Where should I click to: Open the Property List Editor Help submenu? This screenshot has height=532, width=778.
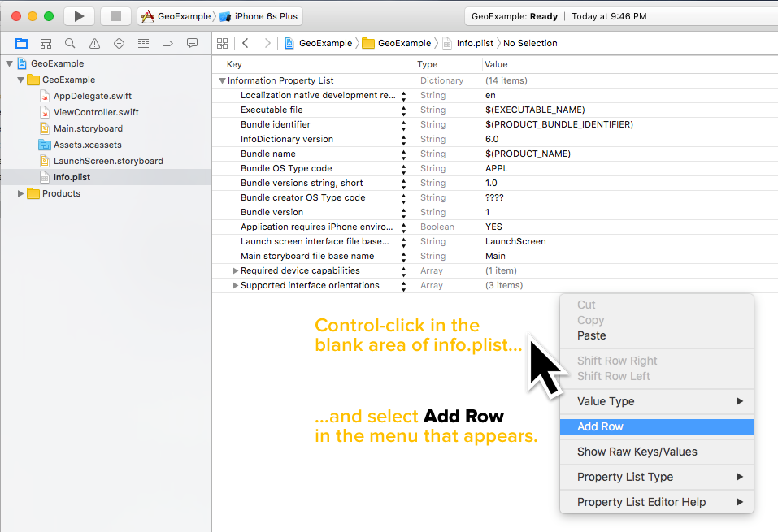pos(656,502)
